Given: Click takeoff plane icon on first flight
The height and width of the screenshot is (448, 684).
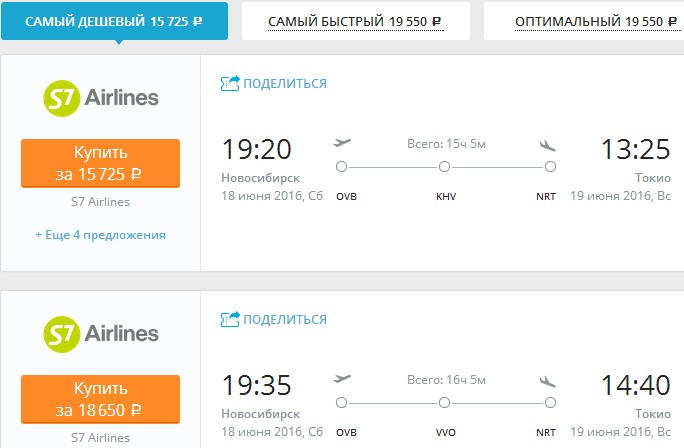Looking at the screenshot, I should [x=342, y=143].
